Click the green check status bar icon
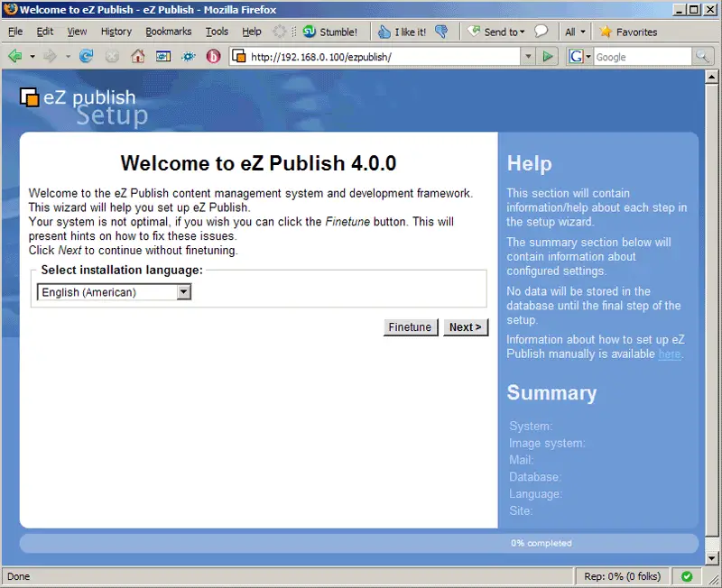This screenshot has width=722, height=588. coord(687,576)
